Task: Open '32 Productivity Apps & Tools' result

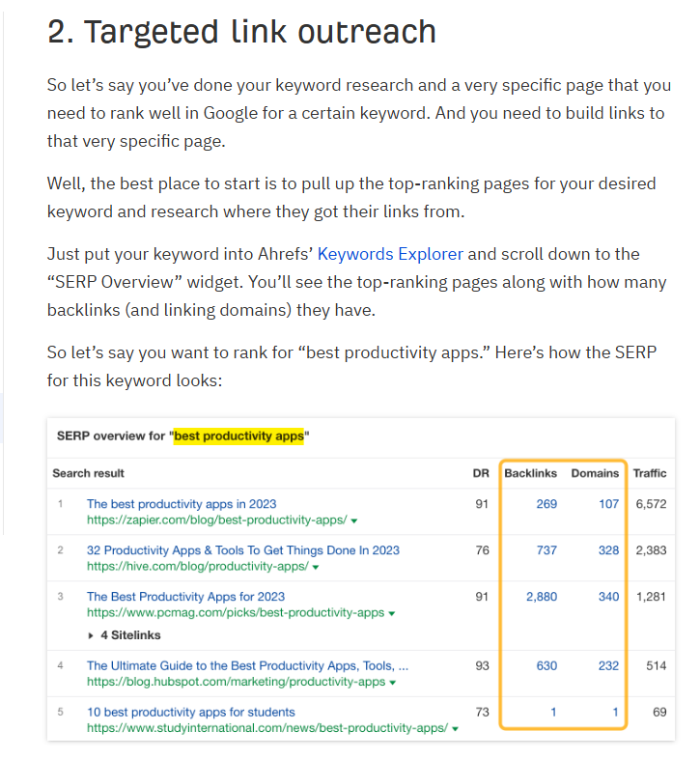Action: click(x=243, y=550)
